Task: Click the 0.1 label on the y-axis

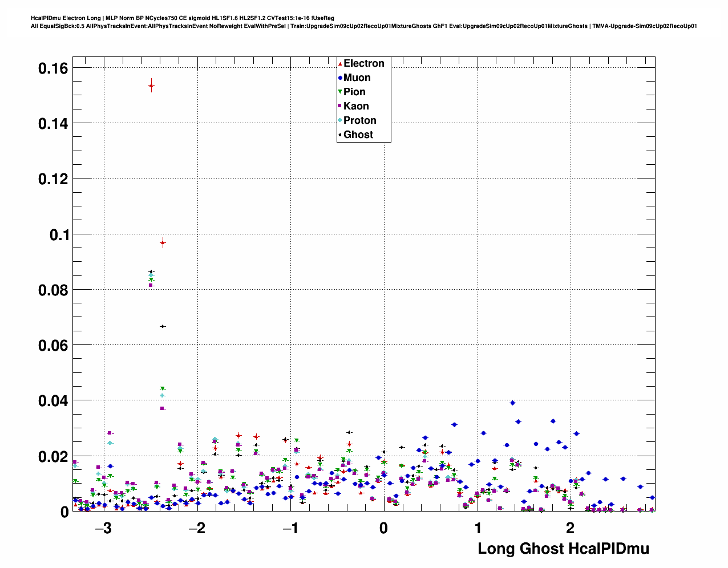Action: point(59,235)
